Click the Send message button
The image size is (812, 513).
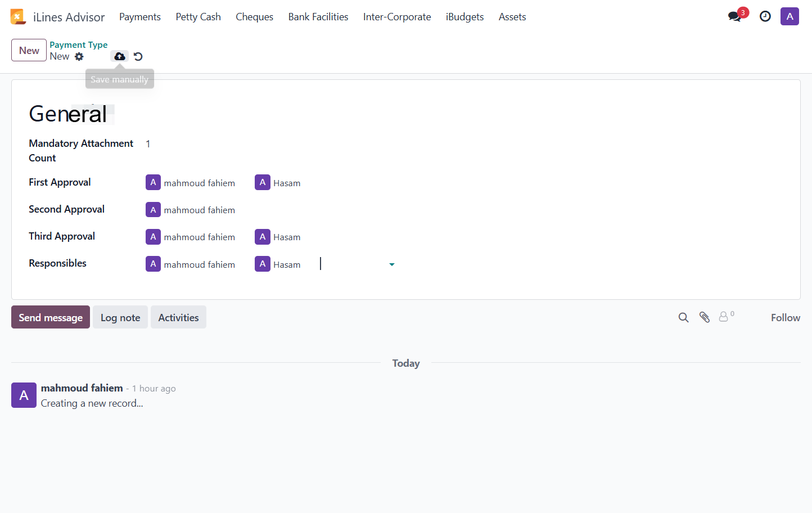pos(51,317)
